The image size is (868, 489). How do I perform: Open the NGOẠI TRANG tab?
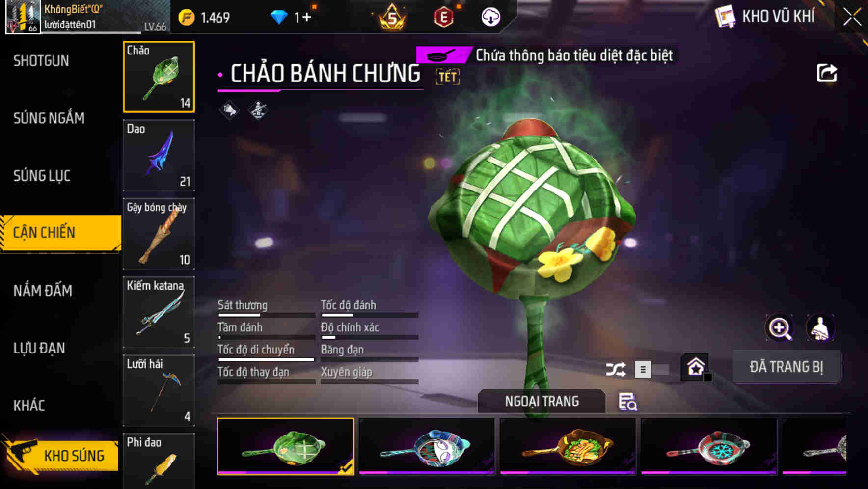click(542, 402)
